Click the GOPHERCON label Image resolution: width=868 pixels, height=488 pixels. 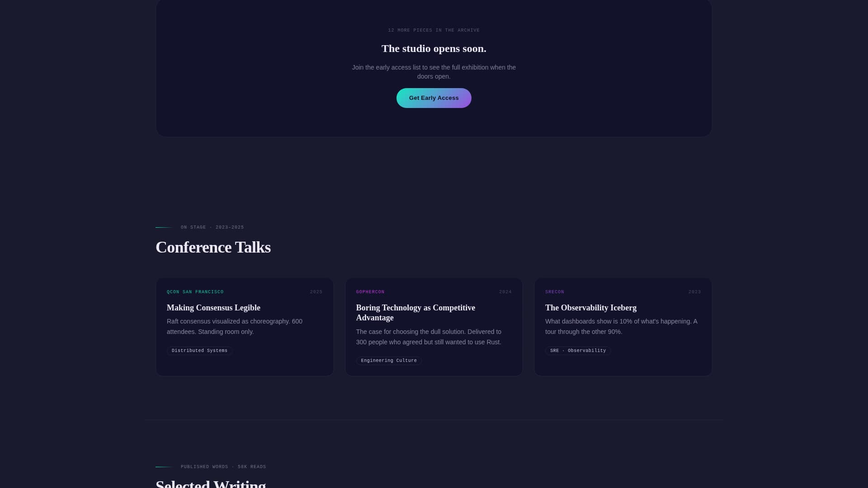pyautogui.click(x=370, y=292)
